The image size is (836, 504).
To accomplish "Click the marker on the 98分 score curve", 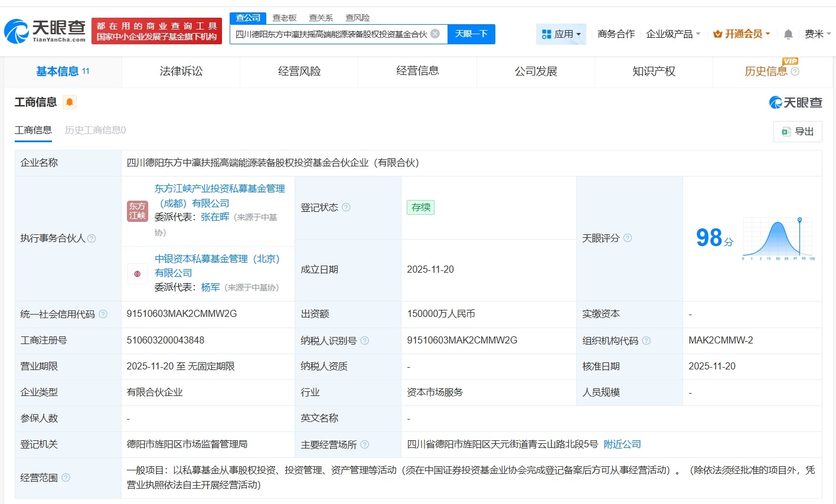I will click(x=799, y=220).
